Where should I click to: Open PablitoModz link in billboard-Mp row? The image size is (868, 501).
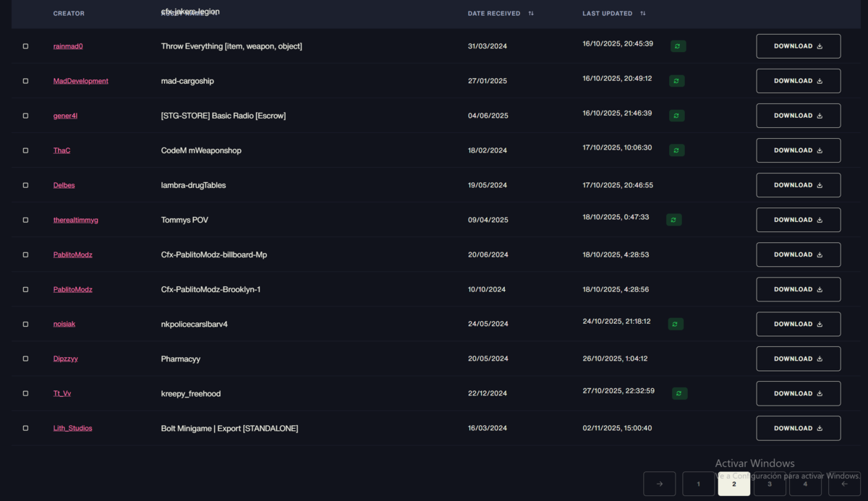coord(73,254)
